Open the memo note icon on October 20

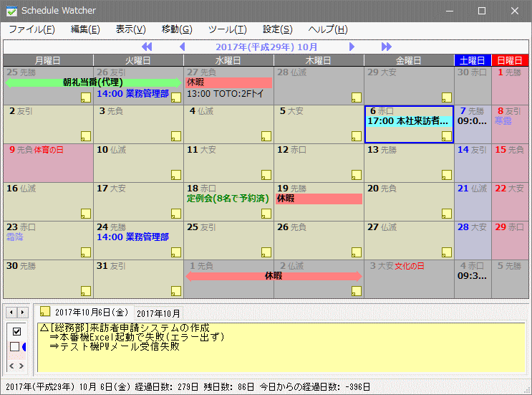447,214
